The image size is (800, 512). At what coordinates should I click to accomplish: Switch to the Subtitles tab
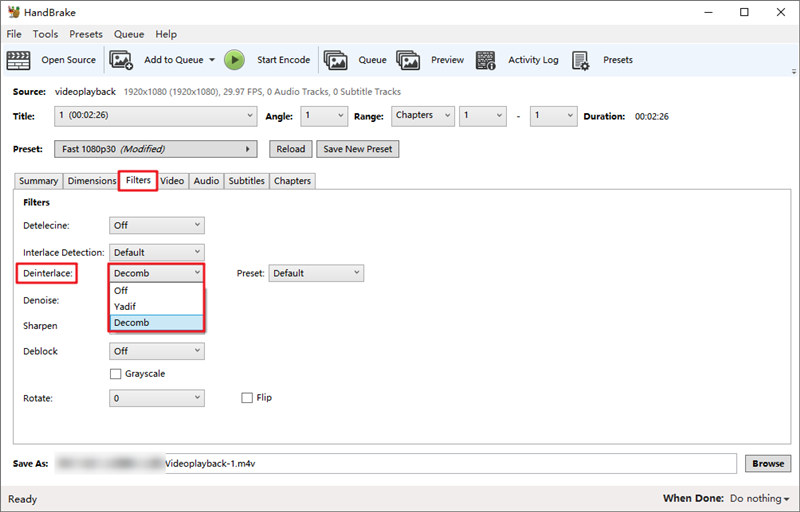tap(246, 181)
